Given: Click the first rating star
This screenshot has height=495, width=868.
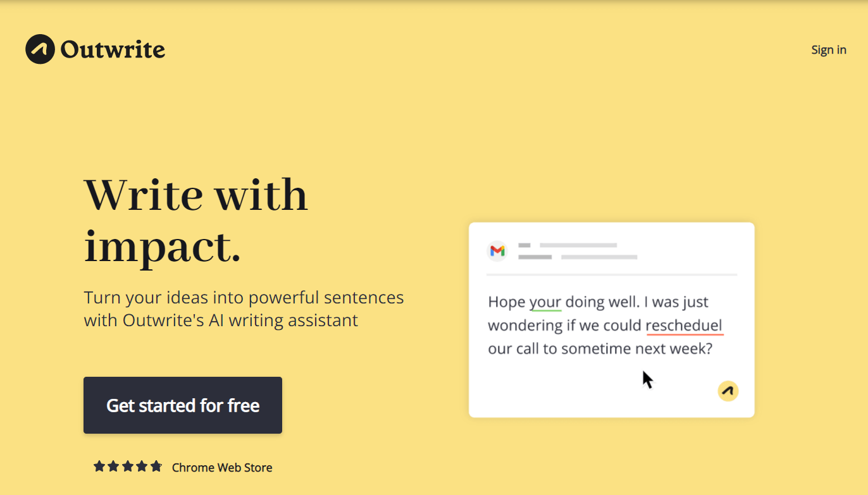Looking at the screenshot, I should click(x=99, y=467).
